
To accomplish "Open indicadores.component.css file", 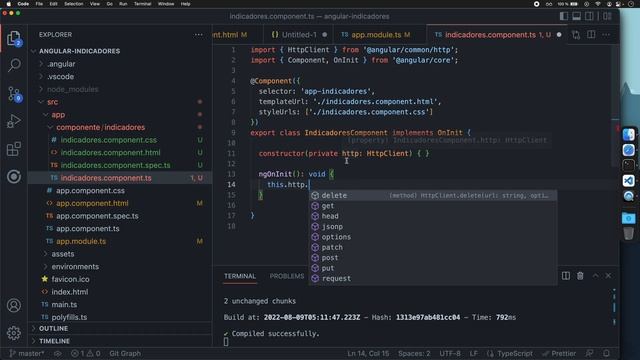I will [109, 140].
